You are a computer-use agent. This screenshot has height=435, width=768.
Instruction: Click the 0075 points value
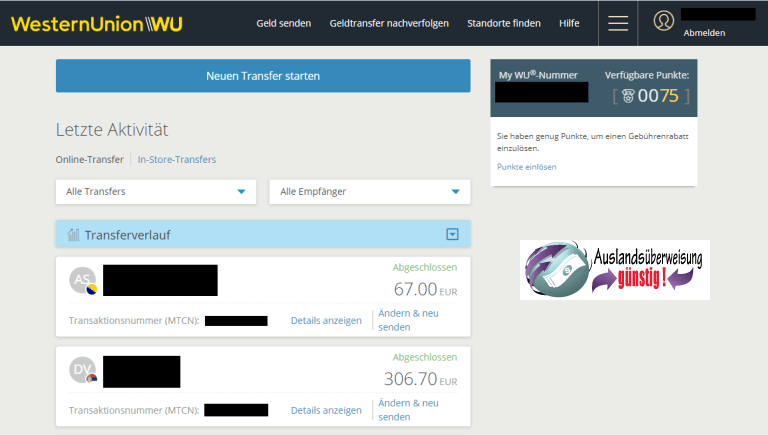click(658, 96)
